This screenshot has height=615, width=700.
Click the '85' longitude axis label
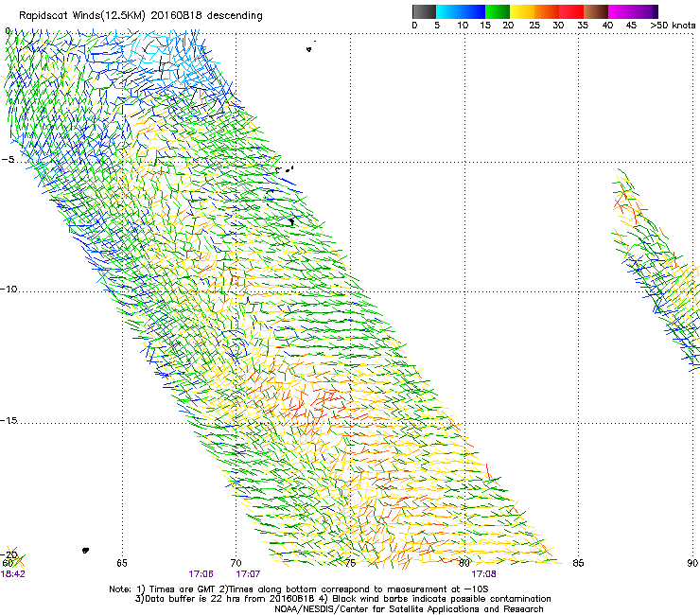[x=578, y=563]
